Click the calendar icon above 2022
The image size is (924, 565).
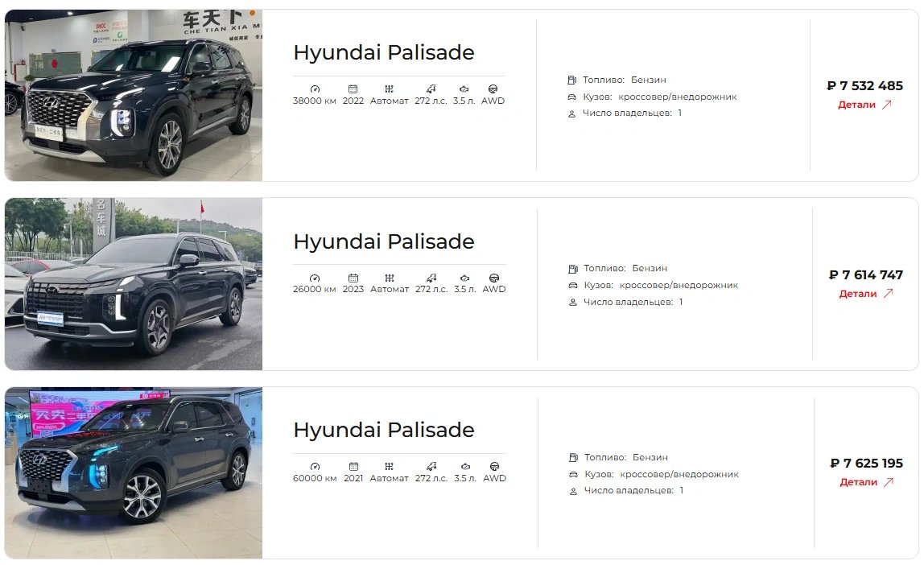coord(353,89)
